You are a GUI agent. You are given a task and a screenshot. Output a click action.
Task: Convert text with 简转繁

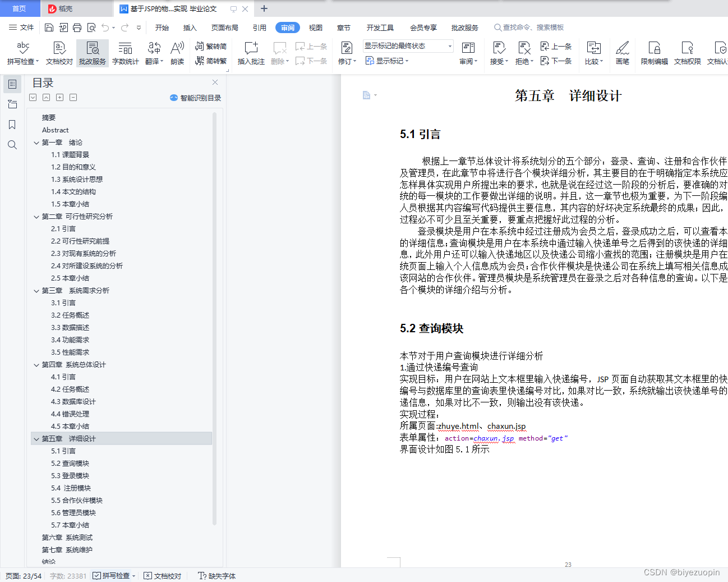click(x=211, y=61)
